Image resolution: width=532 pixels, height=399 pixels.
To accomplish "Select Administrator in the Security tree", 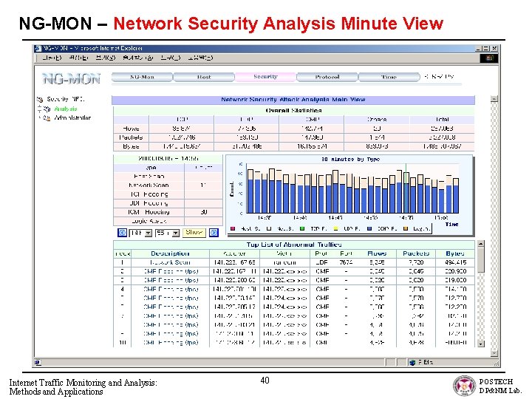I will [x=72, y=118].
